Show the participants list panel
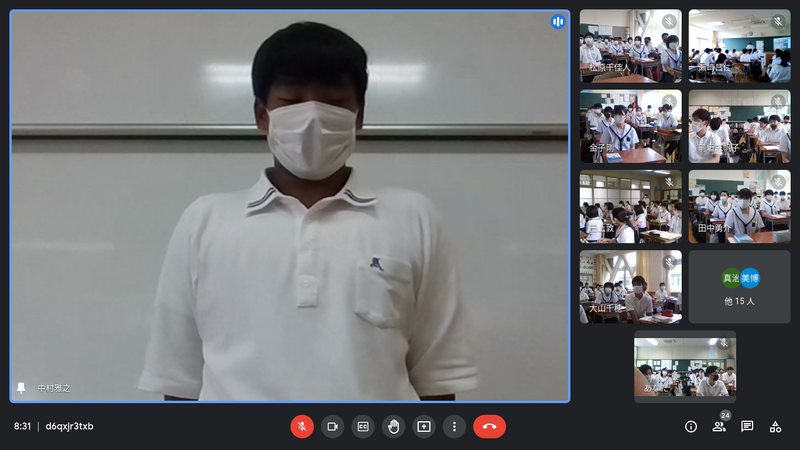The height and width of the screenshot is (450, 800). 719,426
